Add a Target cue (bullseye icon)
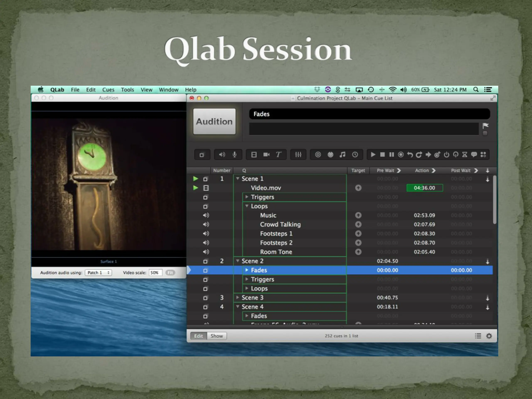The height and width of the screenshot is (399, 532). [437, 155]
